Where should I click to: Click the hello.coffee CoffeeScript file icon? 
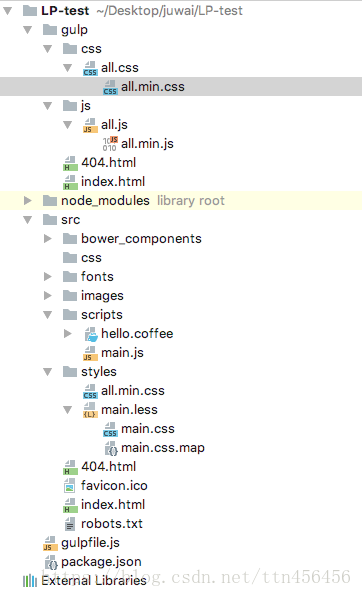tap(91, 334)
